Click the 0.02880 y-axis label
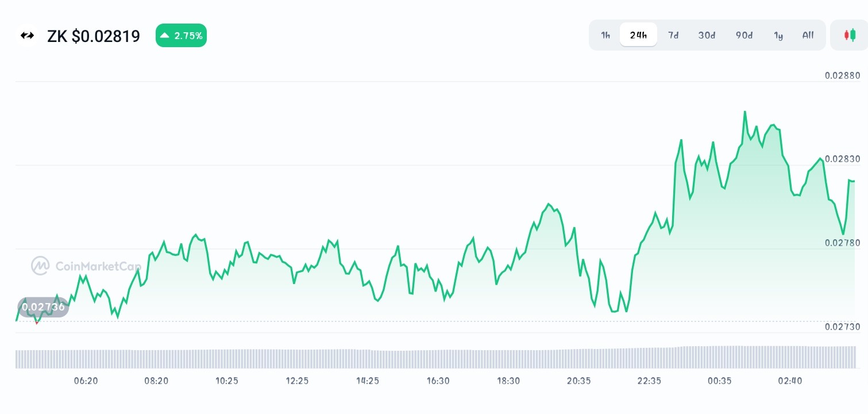The width and height of the screenshot is (868, 414). pos(842,75)
